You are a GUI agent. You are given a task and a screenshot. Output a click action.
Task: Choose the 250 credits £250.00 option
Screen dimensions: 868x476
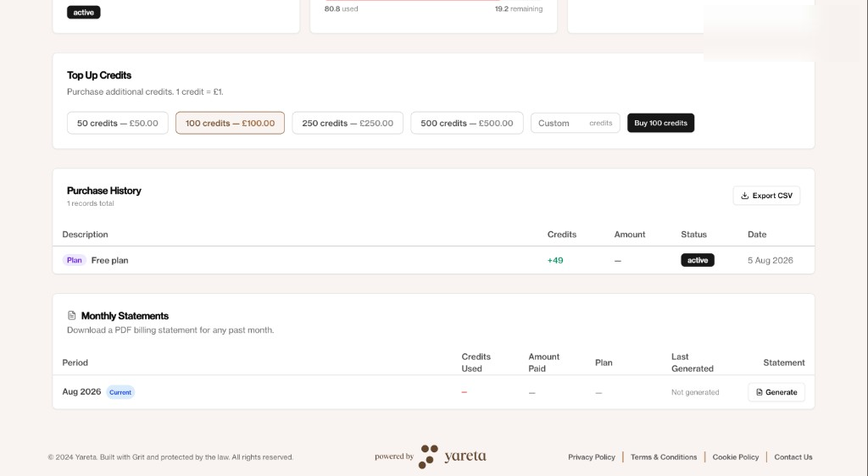(x=348, y=123)
